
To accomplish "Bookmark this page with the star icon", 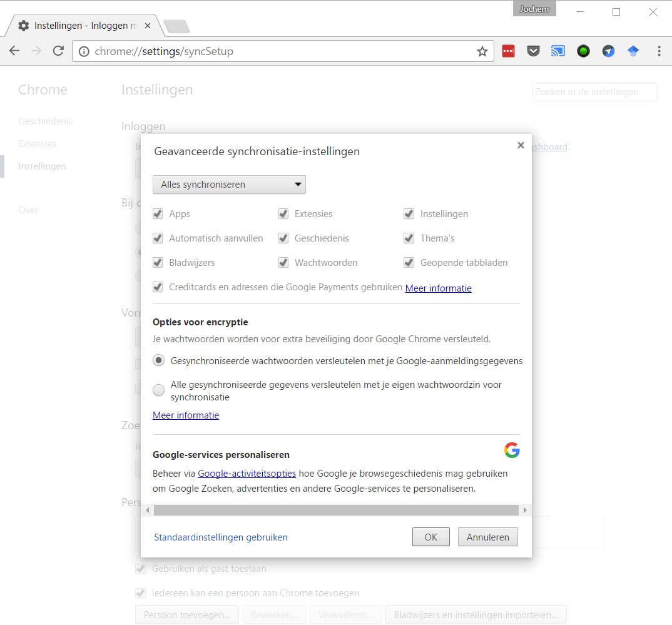I will pyautogui.click(x=482, y=51).
